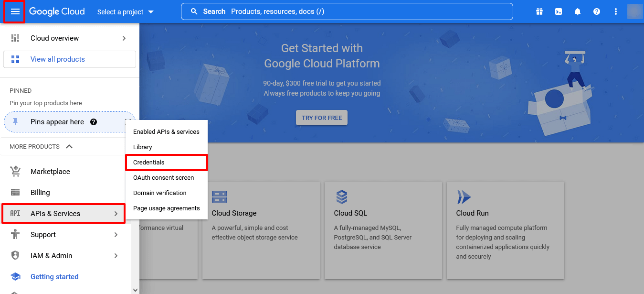The image size is (644, 294).
Task: Click the Get Started with Google Cloud Platform heading
Action: pyautogui.click(x=322, y=56)
